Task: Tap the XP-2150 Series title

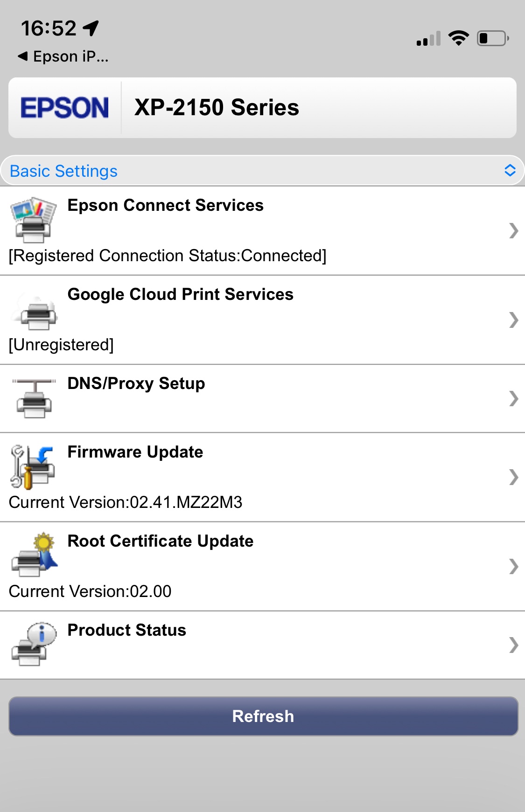Action: [x=217, y=108]
